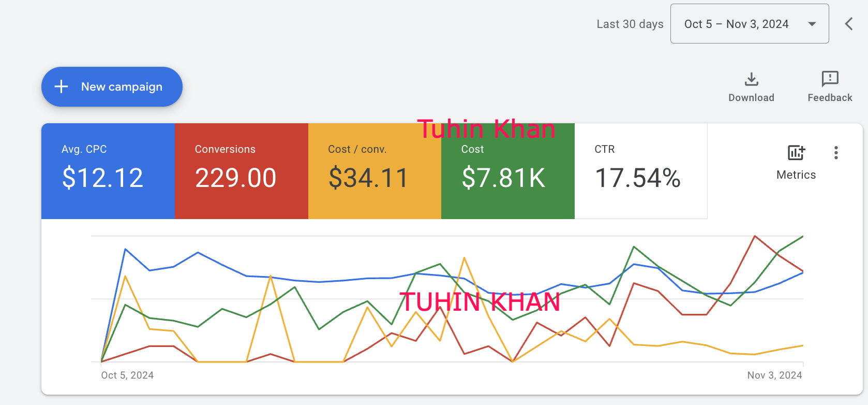Open the Feedback icon
The image size is (868, 405).
click(x=830, y=79)
